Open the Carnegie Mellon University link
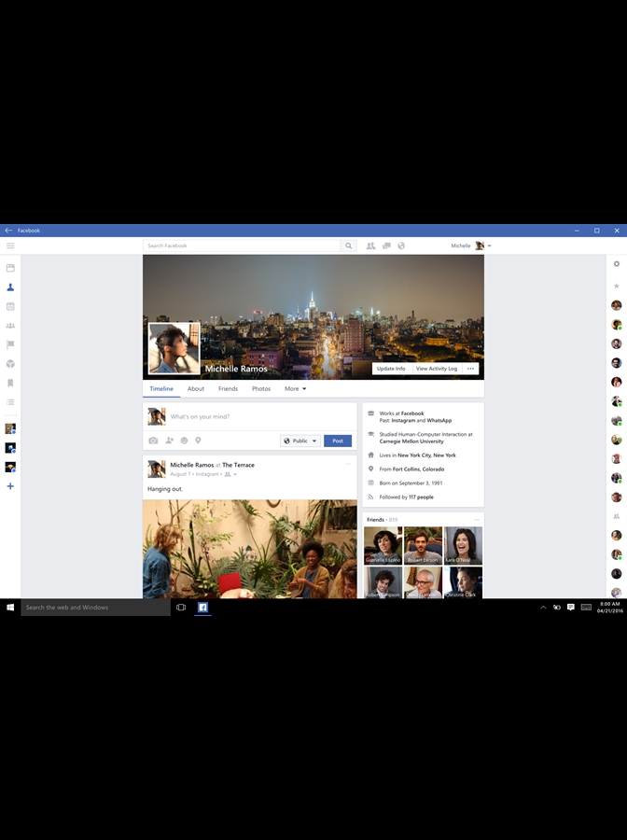 [411, 441]
